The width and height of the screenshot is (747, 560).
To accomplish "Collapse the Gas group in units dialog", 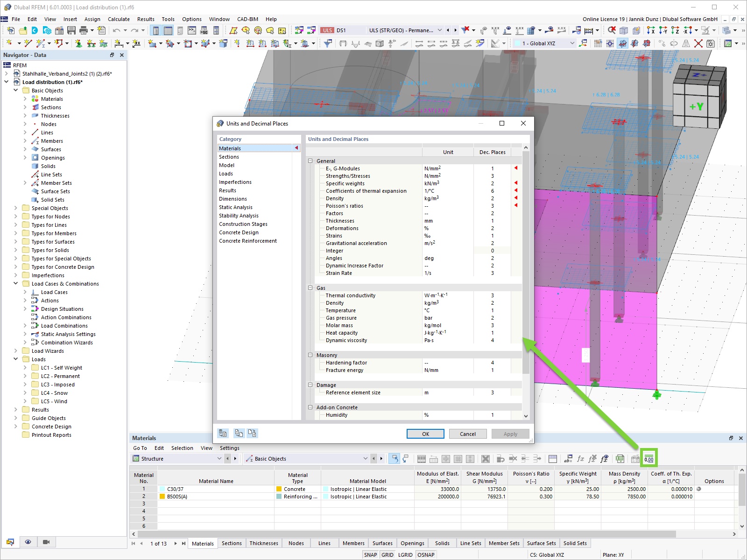I will click(x=310, y=288).
